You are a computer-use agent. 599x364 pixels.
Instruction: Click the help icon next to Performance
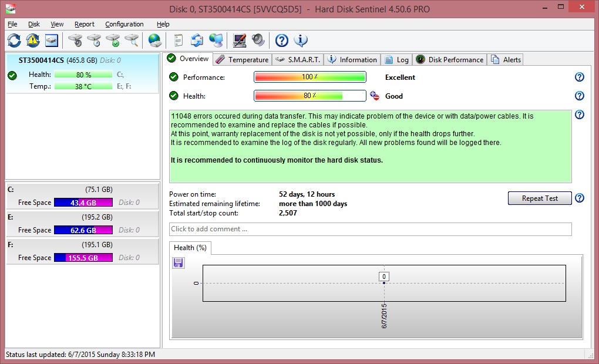point(579,77)
